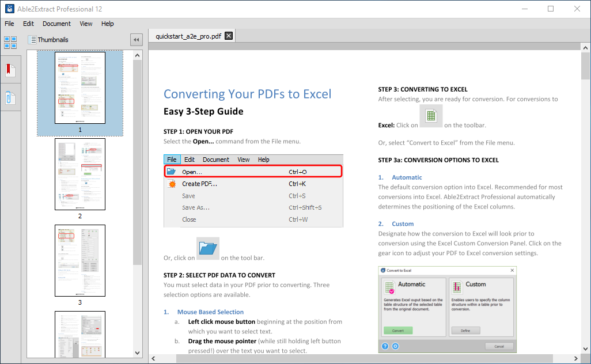Click 'STEP 3: CONVERTING TO EXCEL' heading
Viewport: 591px width, 364px height.
click(423, 89)
